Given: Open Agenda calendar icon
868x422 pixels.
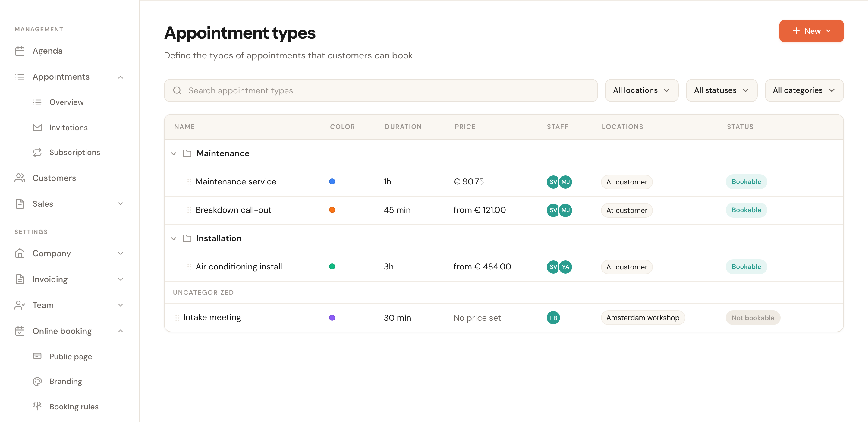Looking at the screenshot, I should click(x=20, y=51).
